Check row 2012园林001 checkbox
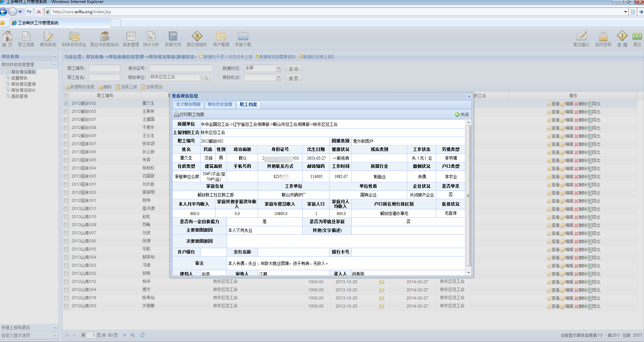Viewport: 644px width, 342px height. (66, 201)
